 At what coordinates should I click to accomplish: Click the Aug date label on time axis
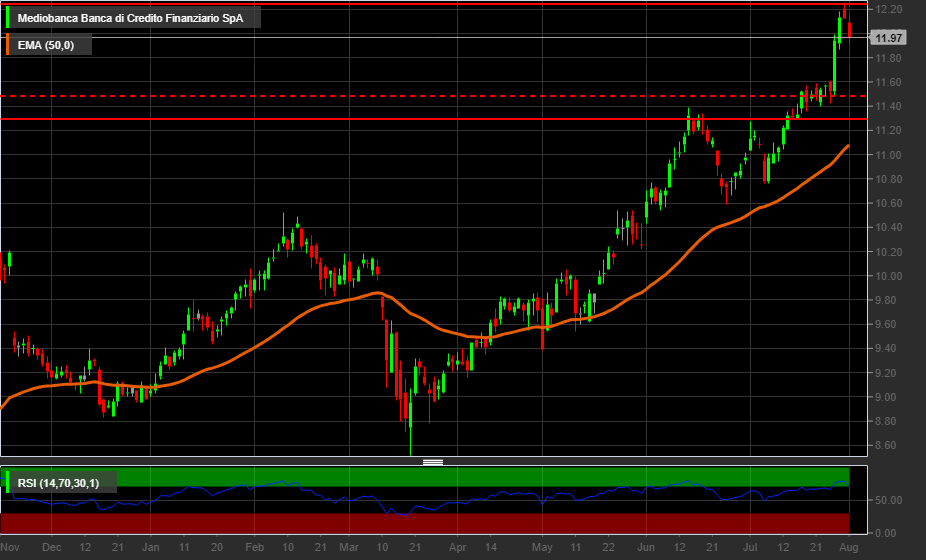849,547
